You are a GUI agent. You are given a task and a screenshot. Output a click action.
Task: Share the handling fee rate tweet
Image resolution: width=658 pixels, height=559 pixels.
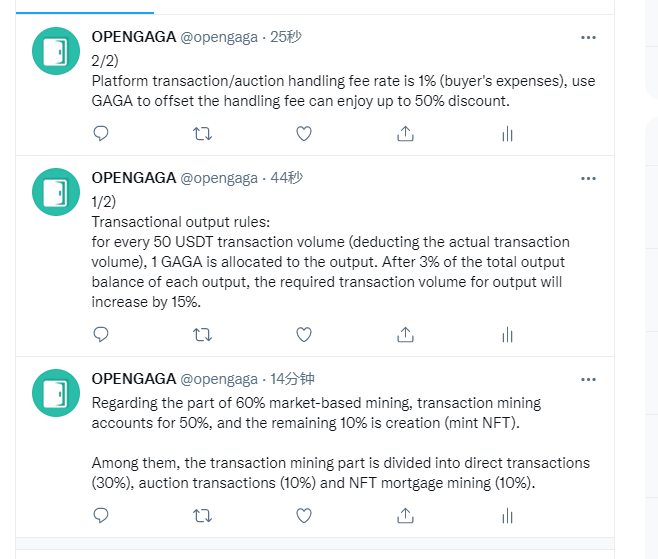point(405,133)
